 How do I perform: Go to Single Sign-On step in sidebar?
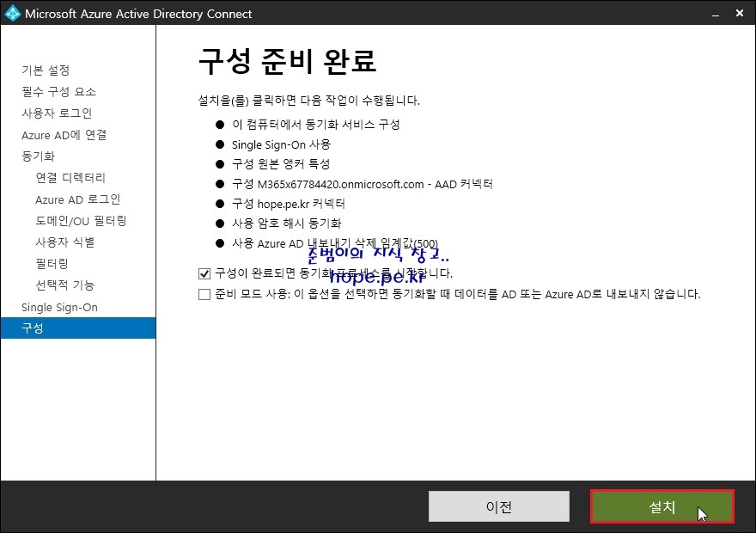coord(59,307)
